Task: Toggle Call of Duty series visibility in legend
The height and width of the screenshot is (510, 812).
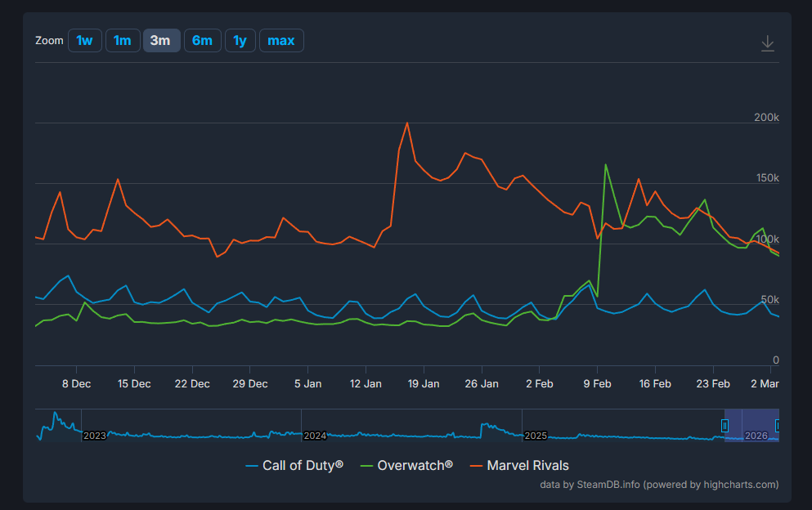Action: (x=294, y=465)
